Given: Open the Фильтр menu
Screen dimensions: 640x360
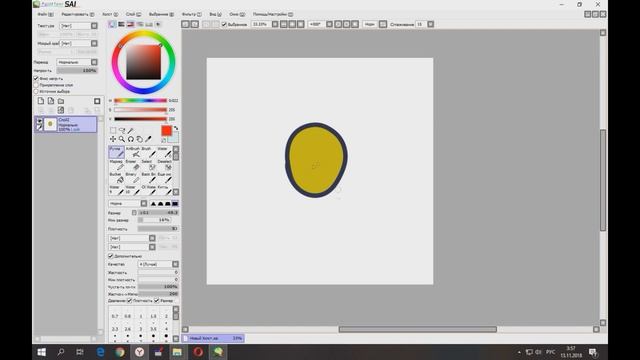Looking at the screenshot, I should pos(191,14).
